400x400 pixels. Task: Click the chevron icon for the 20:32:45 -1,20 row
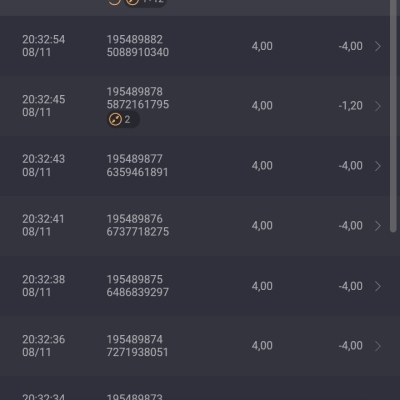pyautogui.click(x=378, y=106)
